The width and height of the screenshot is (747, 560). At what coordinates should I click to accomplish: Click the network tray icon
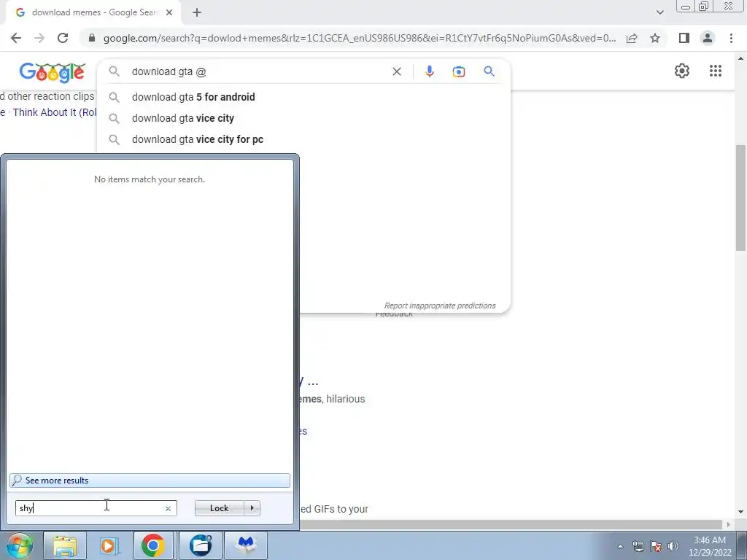coord(638,546)
